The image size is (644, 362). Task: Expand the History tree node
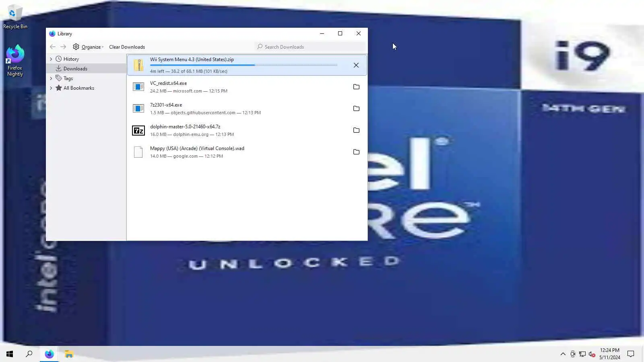click(x=51, y=59)
